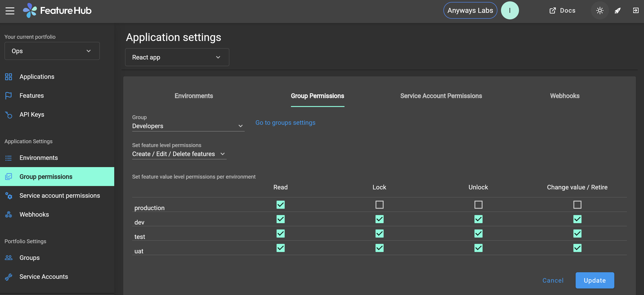Screen dimensions: 644x295
Task: Click the Webhooks sidebar icon
Action: [9, 214]
